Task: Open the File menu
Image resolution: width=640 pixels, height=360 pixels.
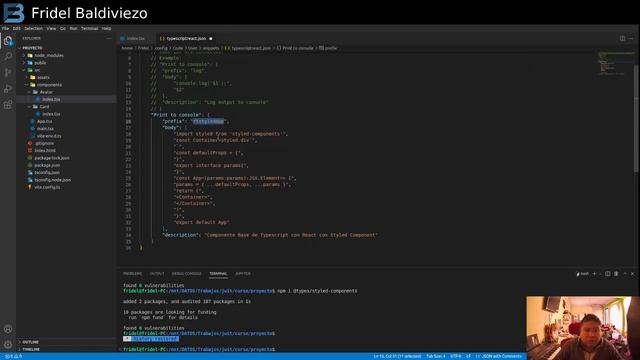Action: 5,29
